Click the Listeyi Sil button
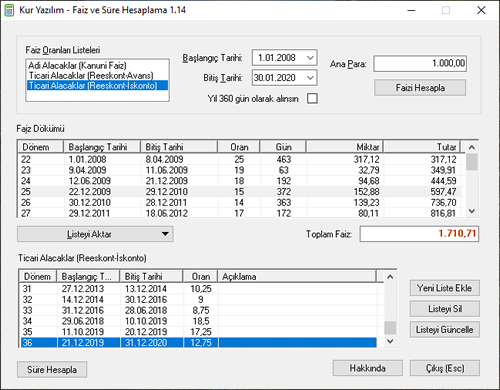This screenshot has height=390, width=500. tap(445, 309)
